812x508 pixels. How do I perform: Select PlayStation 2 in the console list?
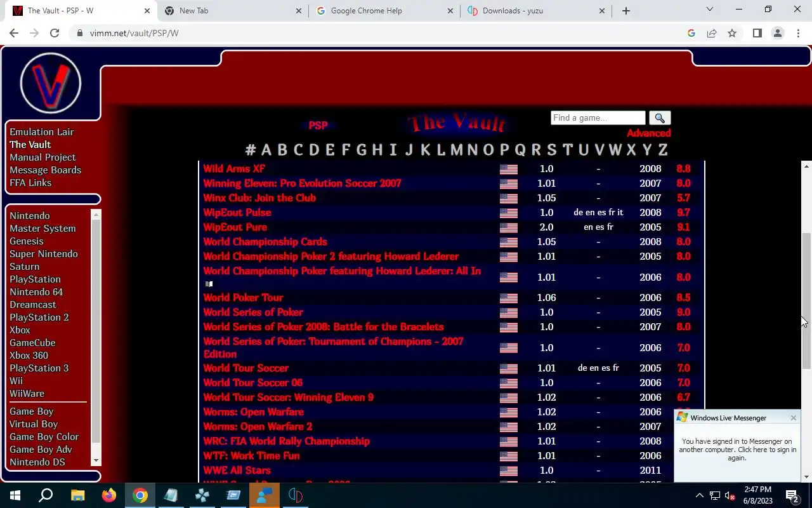click(x=39, y=317)
